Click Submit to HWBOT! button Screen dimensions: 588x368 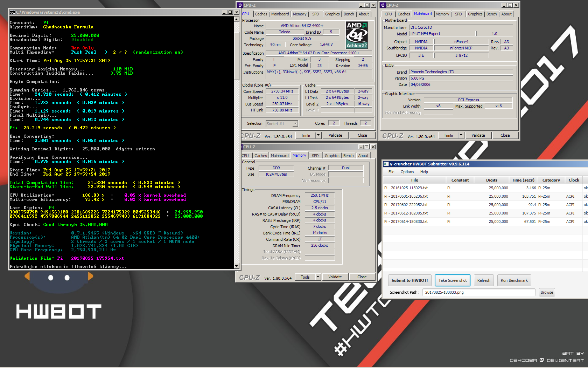click(409, 280)
